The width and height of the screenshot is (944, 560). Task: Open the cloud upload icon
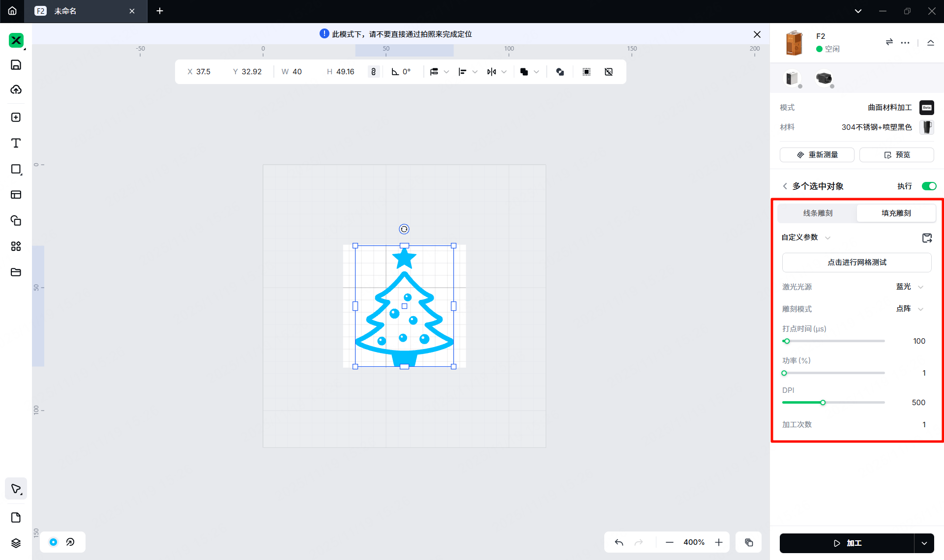pyautogui.click(x=16, y=89)
